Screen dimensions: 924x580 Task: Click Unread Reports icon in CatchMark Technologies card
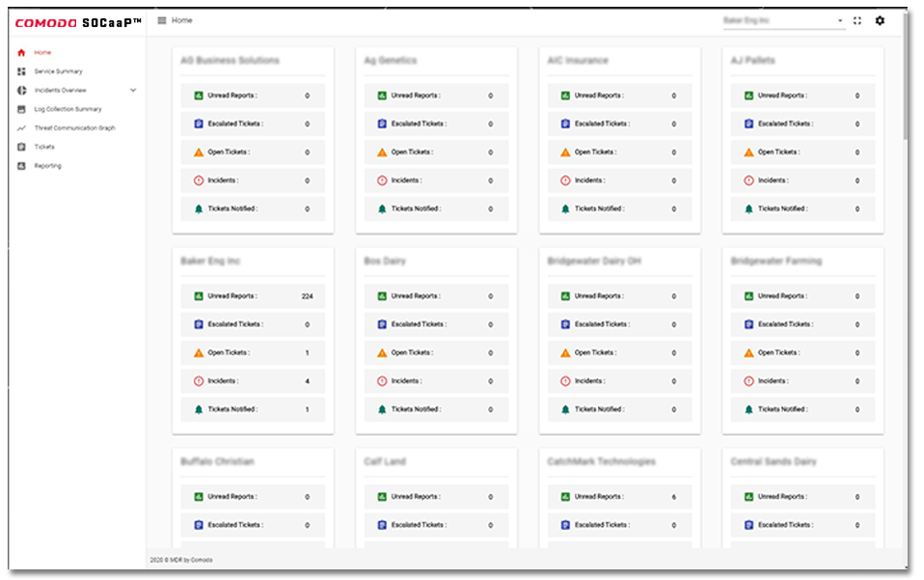tap(565, 496)
